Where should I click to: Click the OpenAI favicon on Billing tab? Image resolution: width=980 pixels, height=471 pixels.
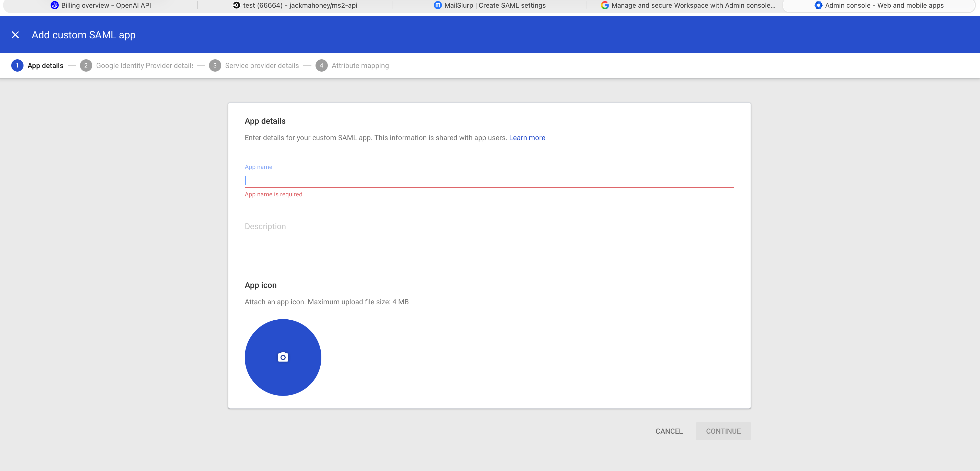click(x=54, y=5)
